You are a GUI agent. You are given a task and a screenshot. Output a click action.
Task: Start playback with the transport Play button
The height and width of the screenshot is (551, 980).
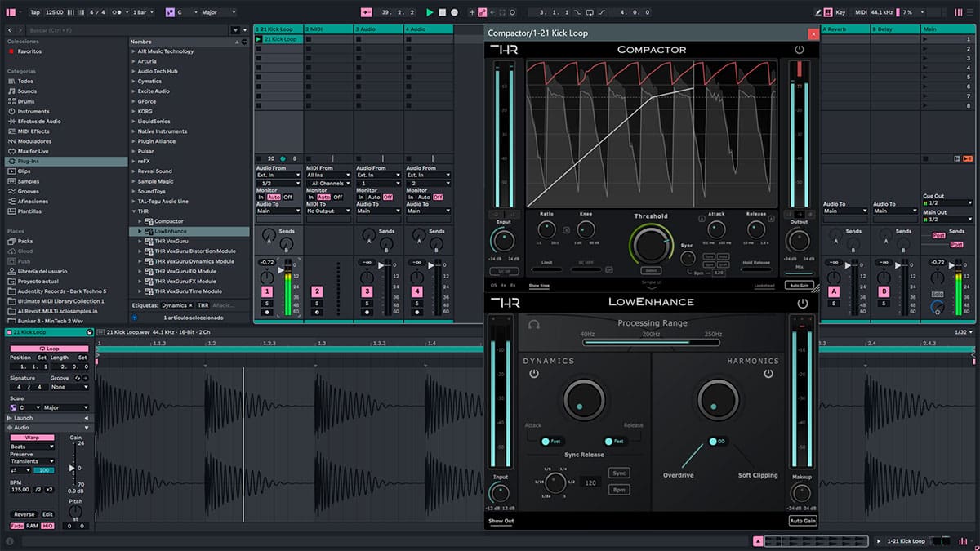[430, 12]
